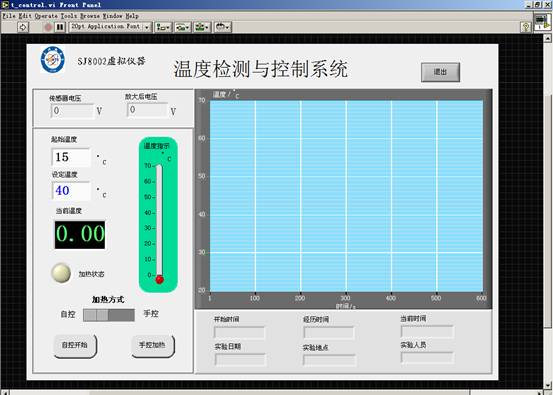The image size is (553, 395).
Task: Click the 手控加热 button
Action: (153, 346)
